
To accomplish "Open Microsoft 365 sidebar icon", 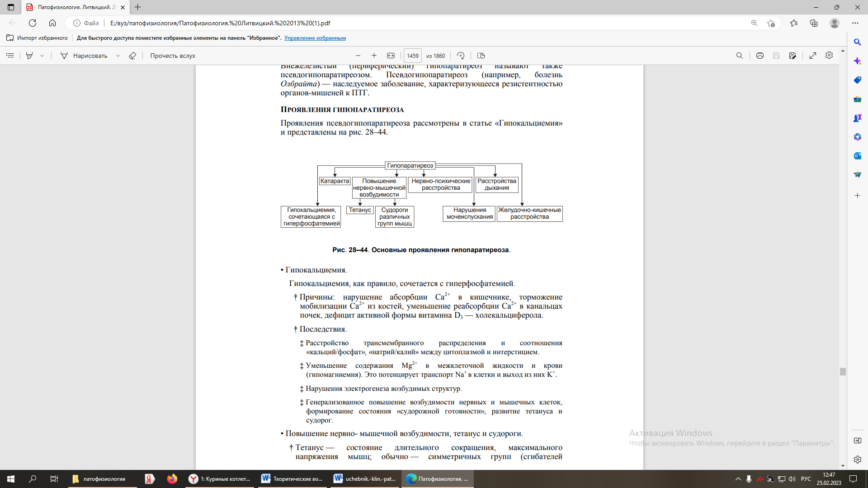I will [x=857, y=137].
